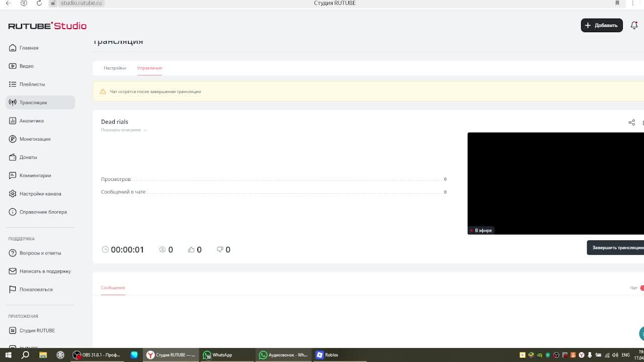Open the browser three-dot menu

coord(633,3)
